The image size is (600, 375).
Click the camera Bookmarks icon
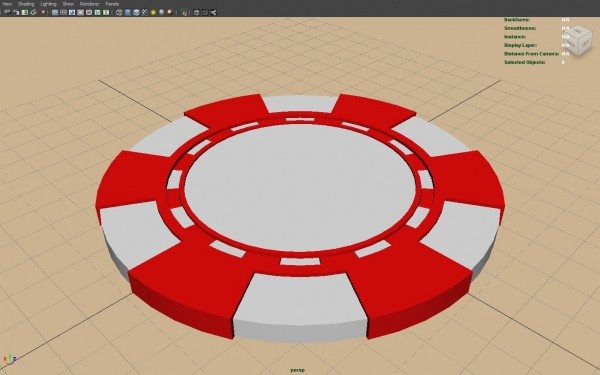pyautogui.click(x=25, y=12)
